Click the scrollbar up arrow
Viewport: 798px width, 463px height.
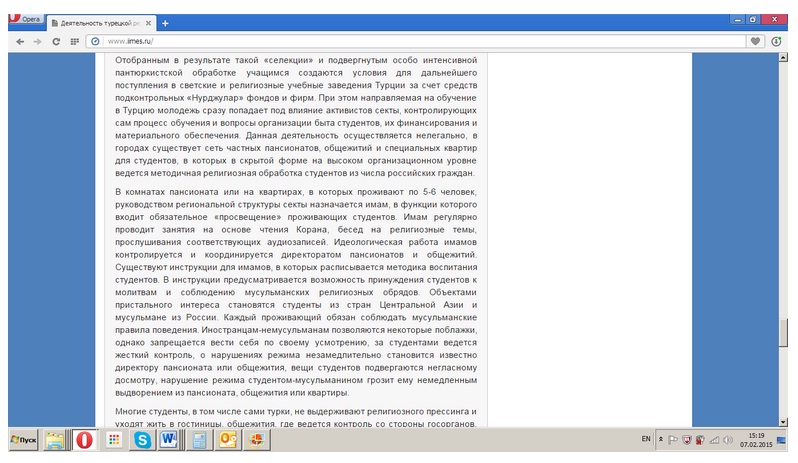783,57
